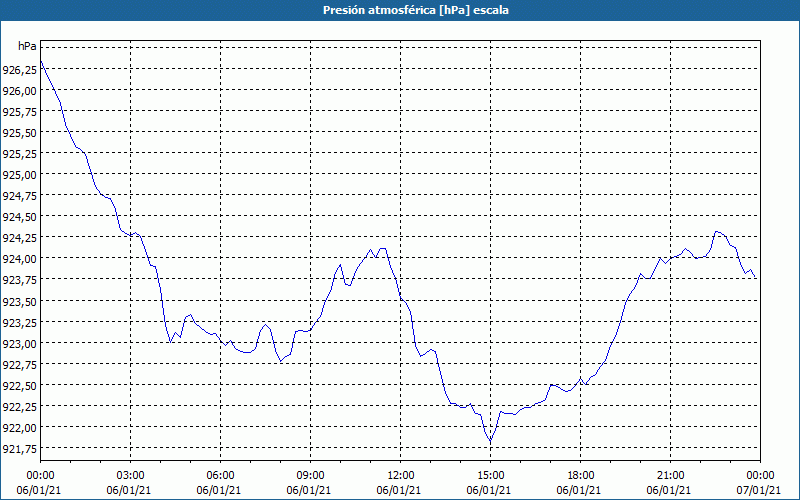Click the 12:00 x-axis label

coord(401,476)
